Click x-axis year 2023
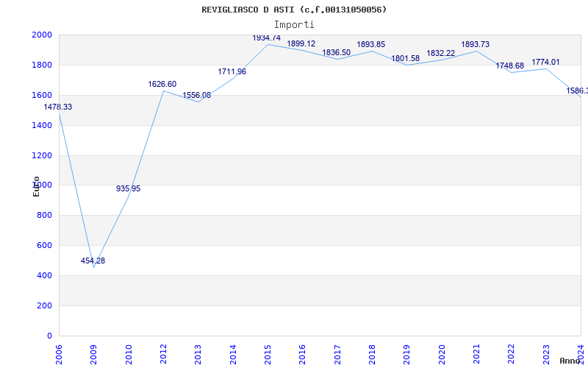The image size is (588, 368). click(x=546, y=355)
